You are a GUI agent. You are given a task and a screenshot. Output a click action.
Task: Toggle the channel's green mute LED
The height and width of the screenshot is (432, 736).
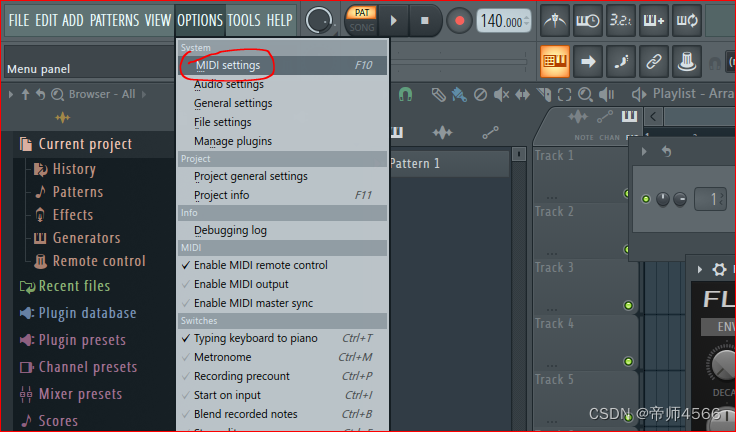pos(646,199)
